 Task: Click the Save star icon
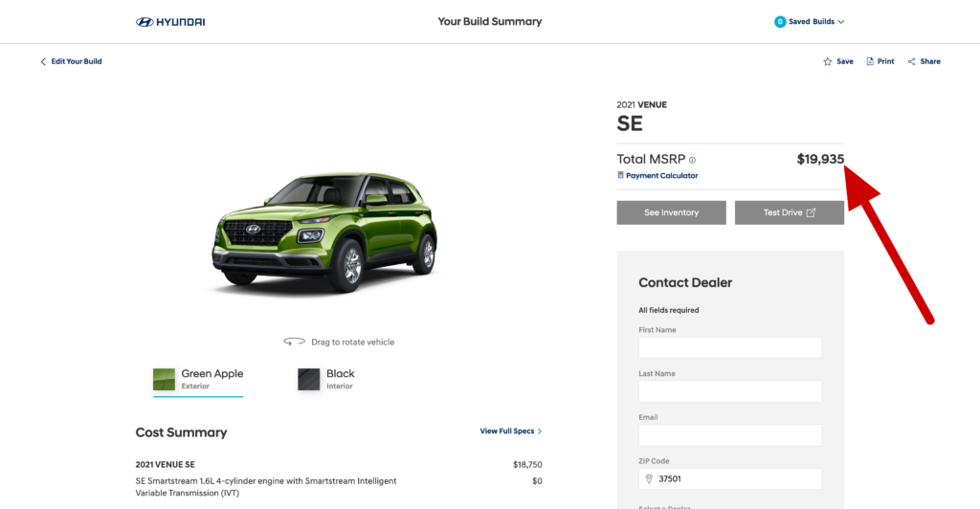(x=828, y=62)
